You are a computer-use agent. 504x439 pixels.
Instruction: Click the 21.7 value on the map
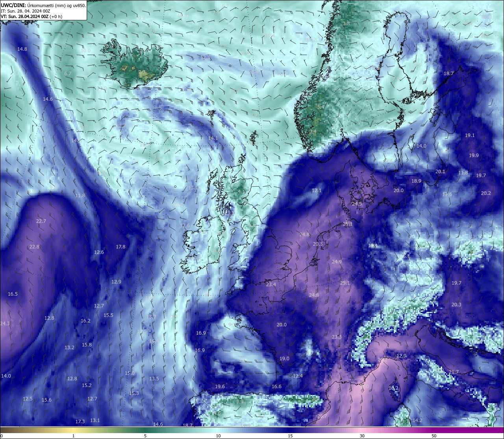[x=454, y=372]
